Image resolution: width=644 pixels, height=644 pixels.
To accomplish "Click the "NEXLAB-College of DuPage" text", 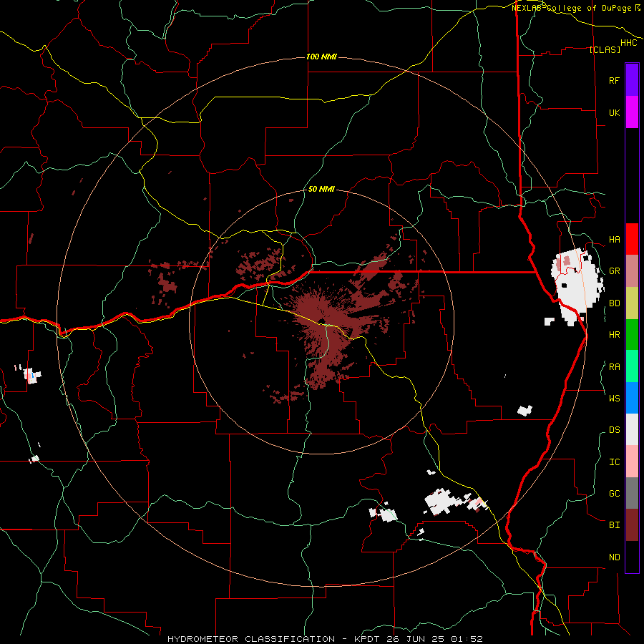I will [x=572, y=8].
